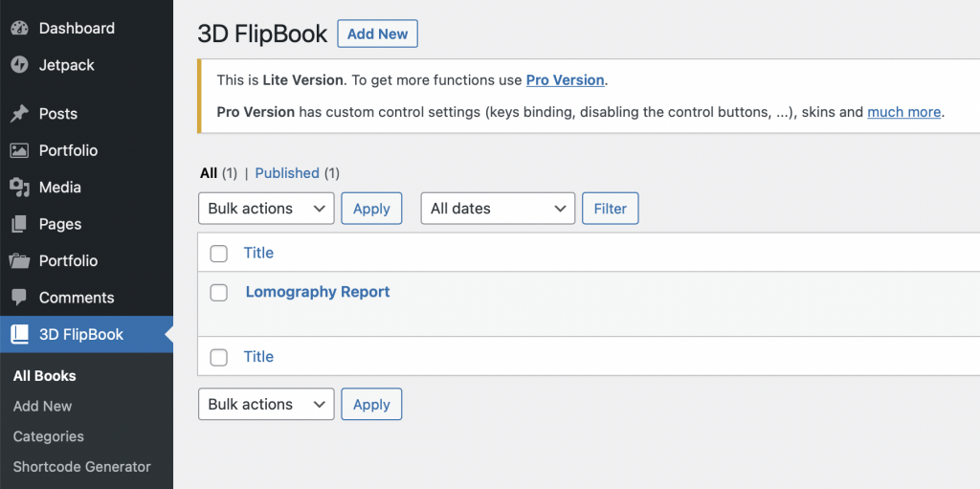Click the Dashboard gauge icon
Image resolution: width=980 pixels, height=489 pixels.
[x=19, y=29]
